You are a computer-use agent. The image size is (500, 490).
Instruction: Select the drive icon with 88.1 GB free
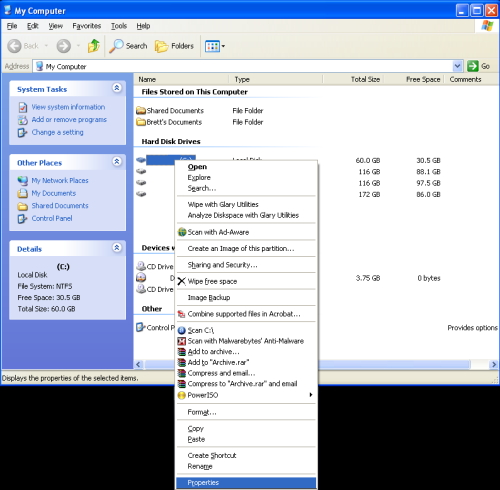pos(141,171)
